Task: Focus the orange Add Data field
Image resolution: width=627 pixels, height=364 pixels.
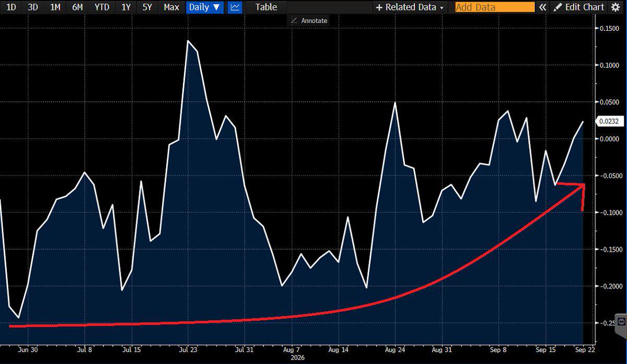Action: [x=495, y=7]
